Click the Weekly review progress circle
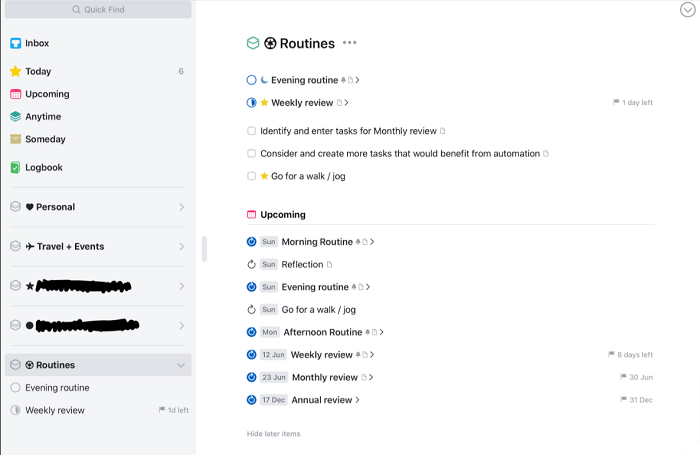 [x=251, y=103]
